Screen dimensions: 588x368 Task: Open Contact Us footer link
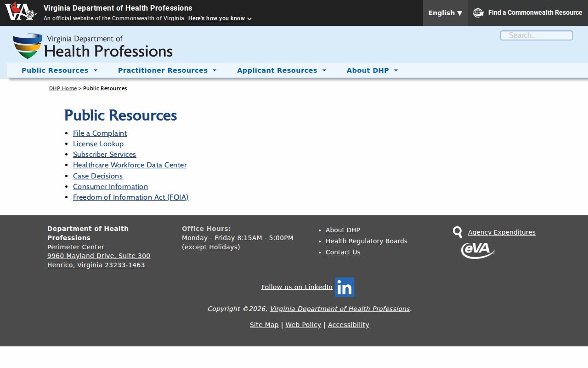click(x=343, y=252)
